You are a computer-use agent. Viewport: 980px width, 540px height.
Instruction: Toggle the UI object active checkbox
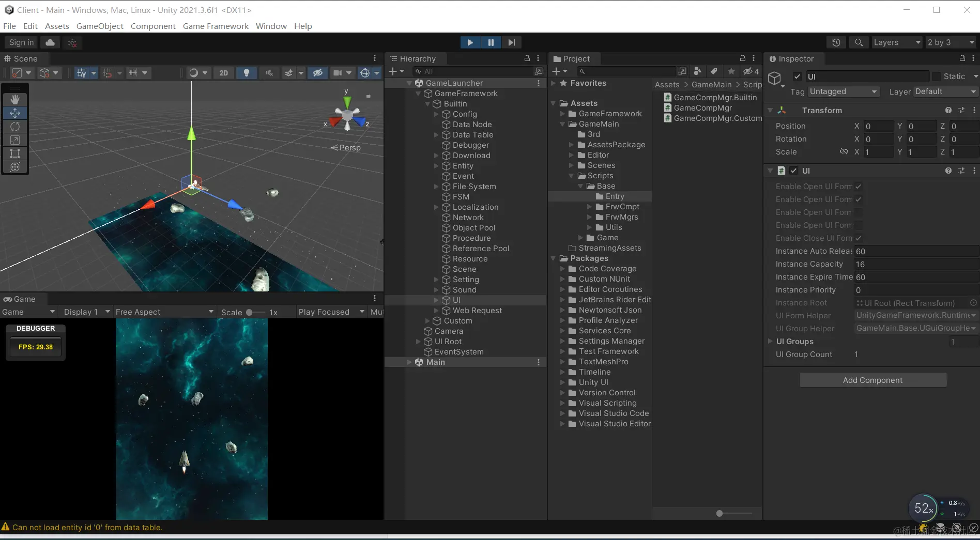point(797,76)
